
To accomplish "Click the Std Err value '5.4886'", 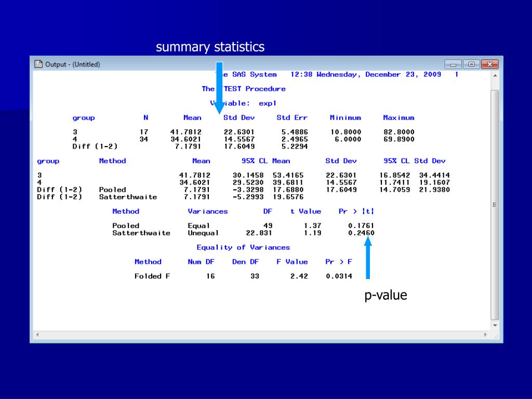I will (295, 132).
